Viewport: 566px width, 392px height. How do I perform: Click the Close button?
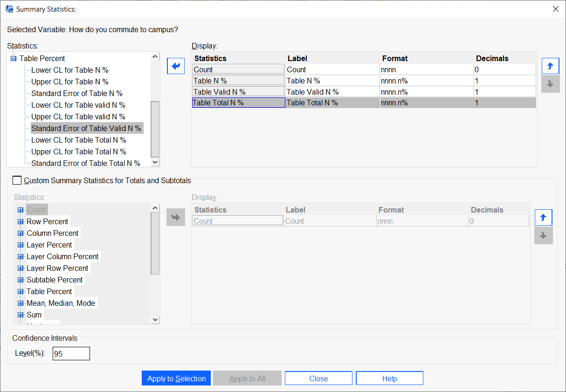click(318, 378)
